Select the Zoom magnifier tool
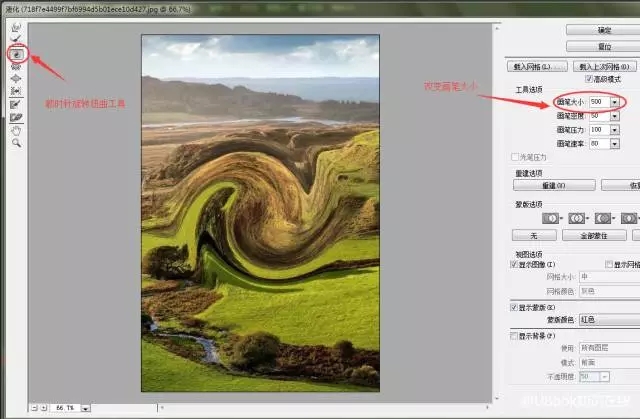The height and width of the screenshot is (419, 640). click(x=16, y=143)
